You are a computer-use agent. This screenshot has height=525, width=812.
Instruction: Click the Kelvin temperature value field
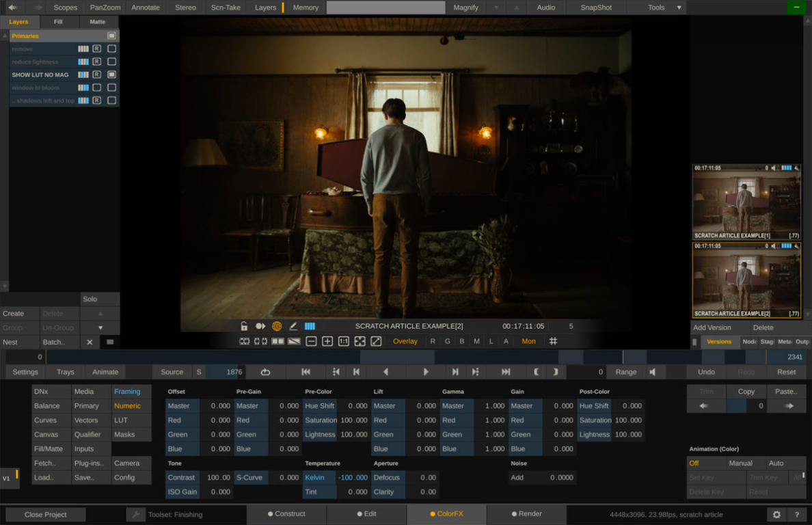click(x=353, y=477)
